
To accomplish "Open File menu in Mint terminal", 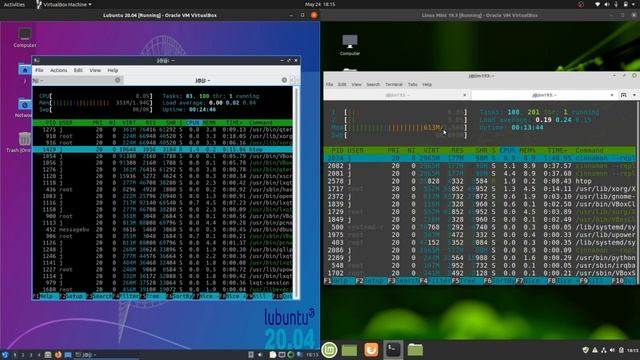I will 329,84.
